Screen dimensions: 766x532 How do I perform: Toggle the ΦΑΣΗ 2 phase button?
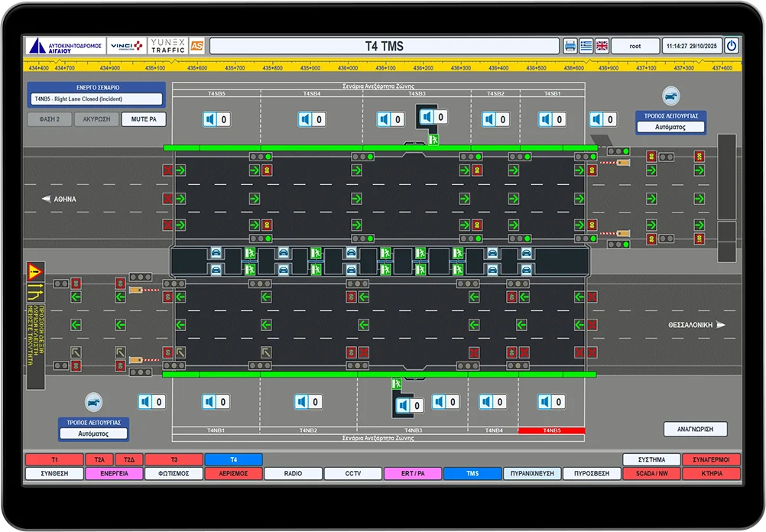click(48, 119)
